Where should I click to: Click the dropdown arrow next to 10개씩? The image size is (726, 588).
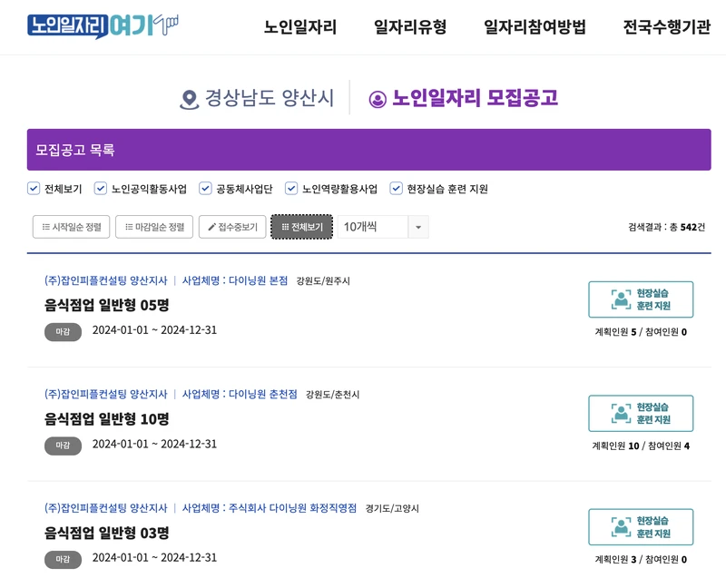418,227
